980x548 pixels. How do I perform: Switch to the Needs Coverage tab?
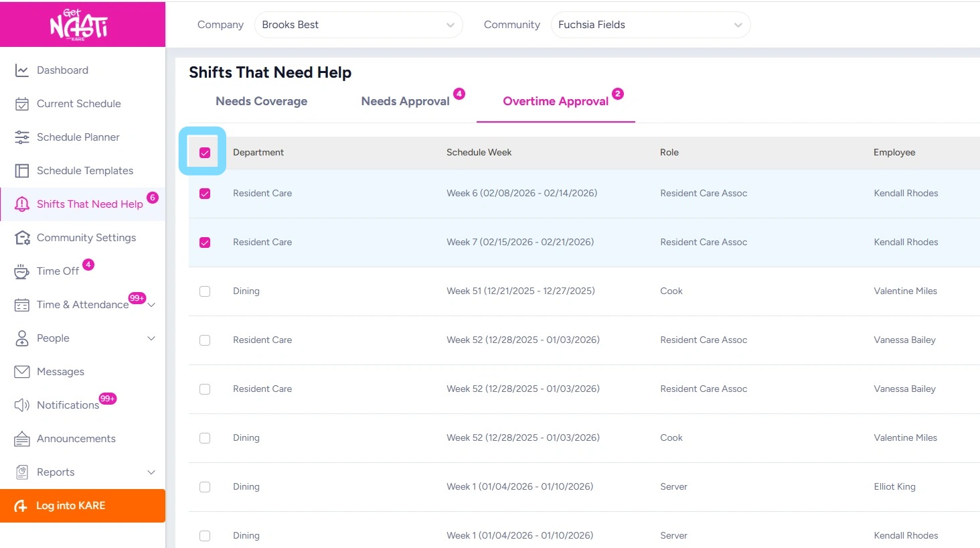pos(261,101)
